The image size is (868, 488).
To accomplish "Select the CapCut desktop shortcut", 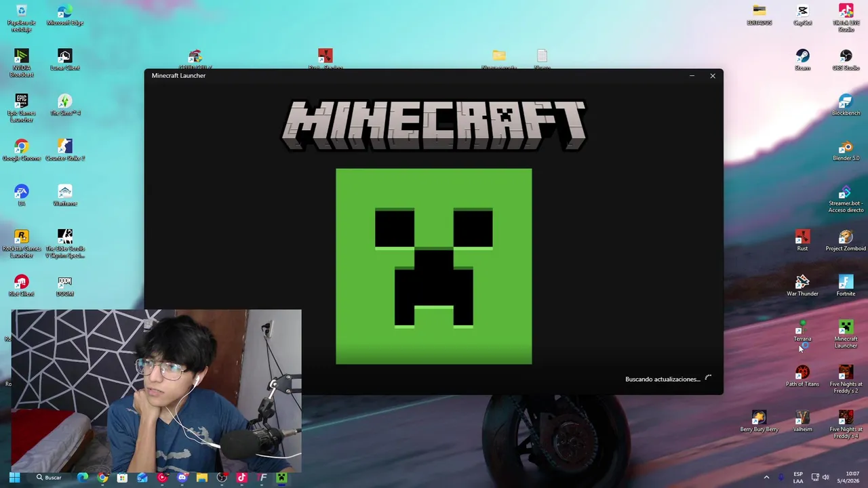I will [802, 15].
